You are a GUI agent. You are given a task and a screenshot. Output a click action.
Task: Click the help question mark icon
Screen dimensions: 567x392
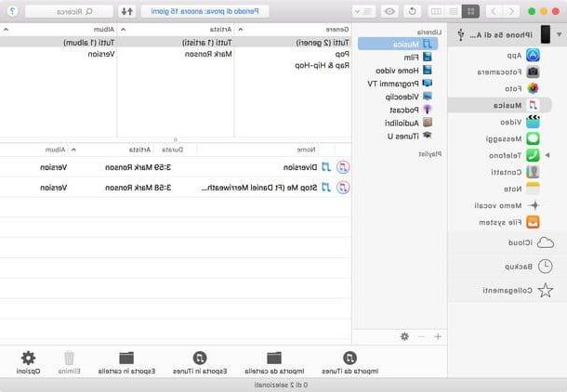coord(13,11)
